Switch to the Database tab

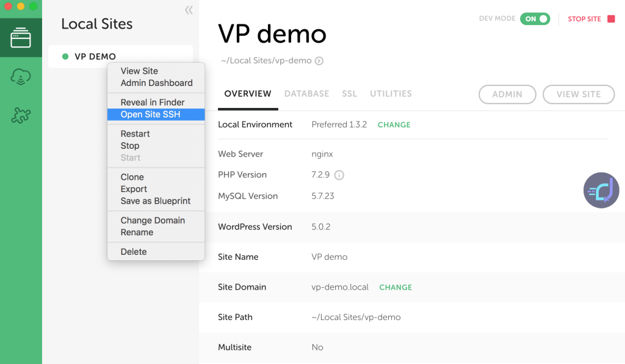pos(306,93)
